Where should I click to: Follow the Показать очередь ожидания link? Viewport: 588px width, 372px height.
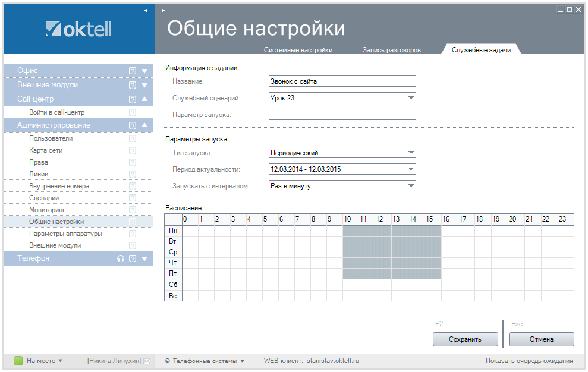529,361
